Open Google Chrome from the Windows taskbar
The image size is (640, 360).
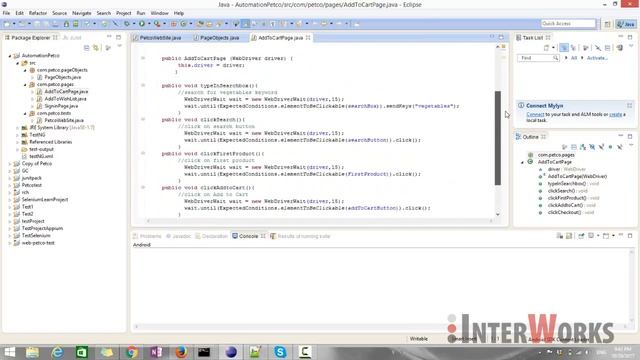pyautogui.click(x=131, y=352)
